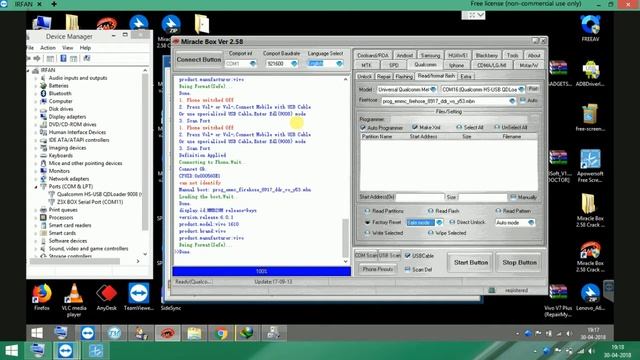
Task: Open the Lenovo_A6 zip desktop icon
Action: pos(590,298)
